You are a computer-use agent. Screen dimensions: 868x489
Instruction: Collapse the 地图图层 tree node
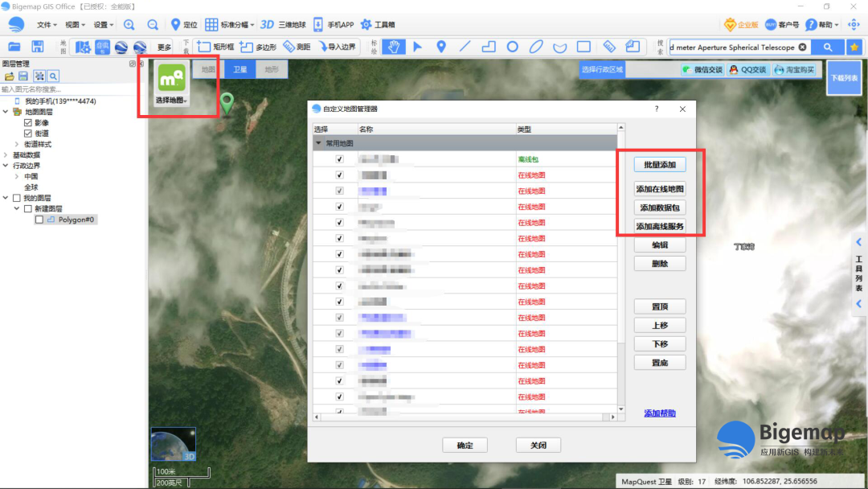[6, 112]
